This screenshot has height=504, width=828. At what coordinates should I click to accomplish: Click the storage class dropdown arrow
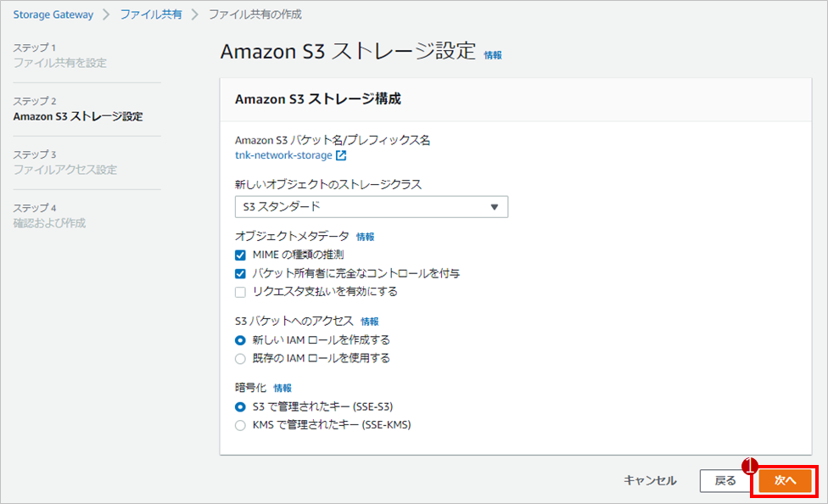(x=495, y=207)
